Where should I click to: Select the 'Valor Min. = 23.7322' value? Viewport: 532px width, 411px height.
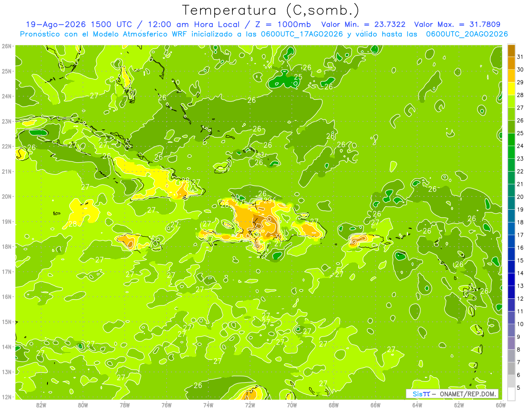[364, 24]
